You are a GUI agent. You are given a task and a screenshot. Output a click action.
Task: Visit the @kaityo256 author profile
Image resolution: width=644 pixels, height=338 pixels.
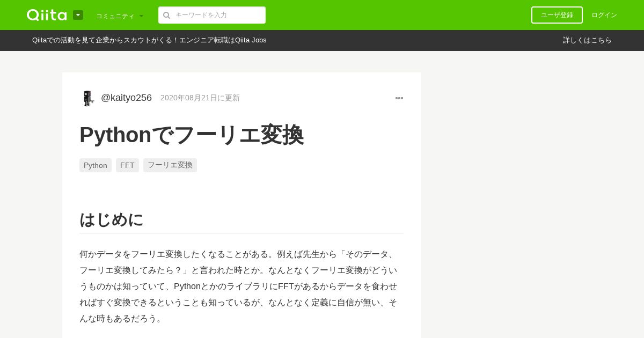click(x=126, y=98)
